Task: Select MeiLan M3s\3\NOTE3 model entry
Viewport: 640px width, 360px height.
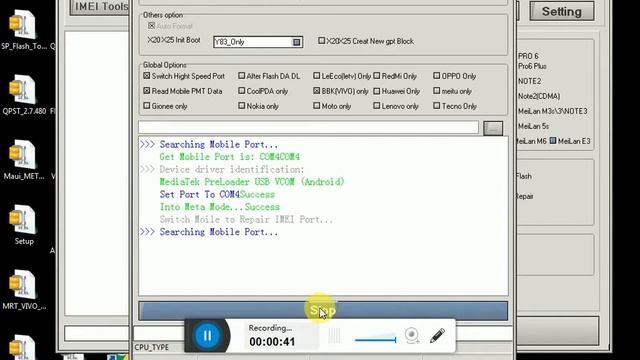Action: pos(553,111)
